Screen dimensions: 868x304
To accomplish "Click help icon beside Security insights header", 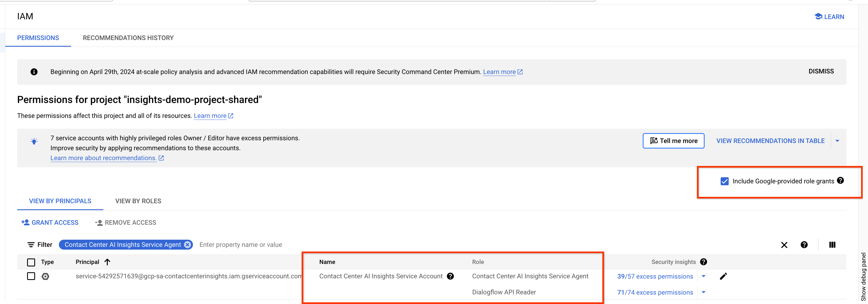I will click(703, 261).
